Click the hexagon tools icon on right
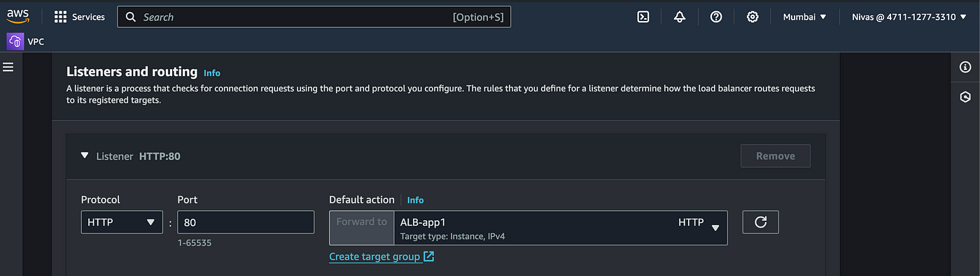This screenshot has height=276, width=980. pos(966,97)
